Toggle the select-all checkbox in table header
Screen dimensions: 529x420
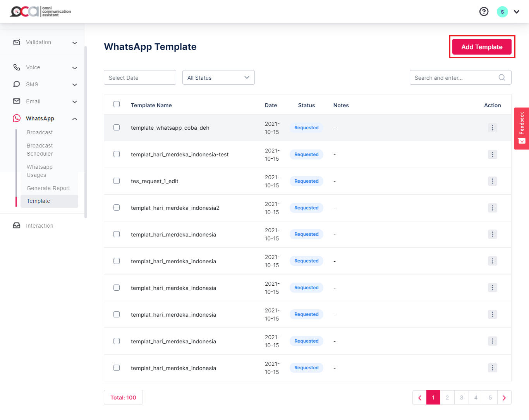point(117,105)
